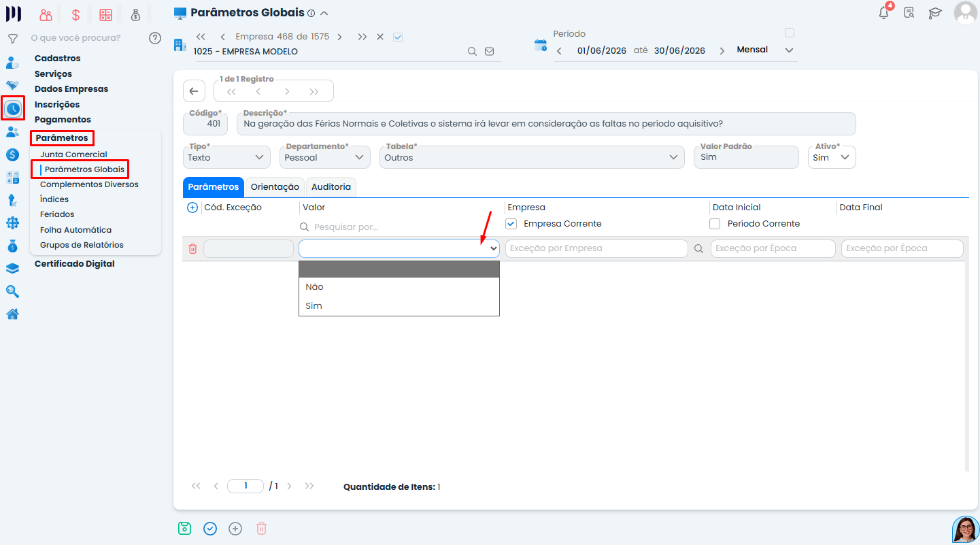
Task: Toggle the Empresa Corrente checkbox
Action: tap(511, 224)
